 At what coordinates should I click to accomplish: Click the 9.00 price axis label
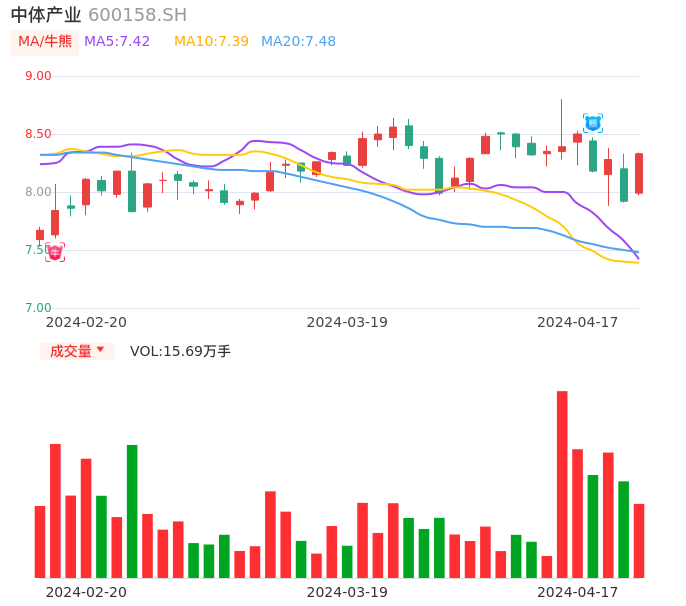(x=38, y=76)
